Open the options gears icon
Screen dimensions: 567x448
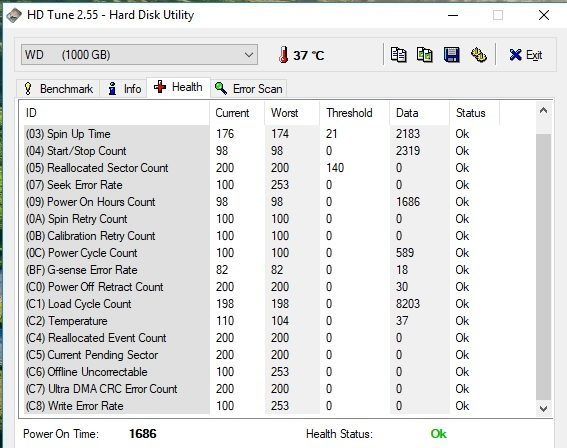[x=479, y=55]
